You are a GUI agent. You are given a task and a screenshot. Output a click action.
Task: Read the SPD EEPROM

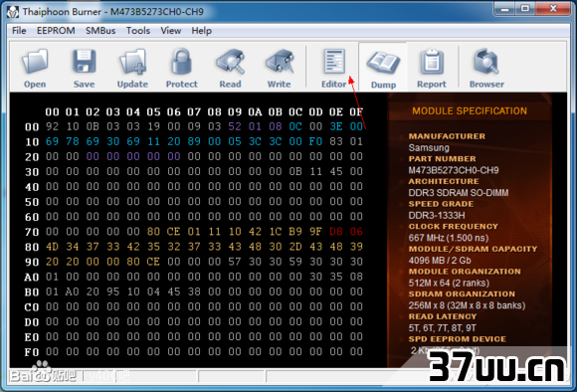tap(231, 68)
